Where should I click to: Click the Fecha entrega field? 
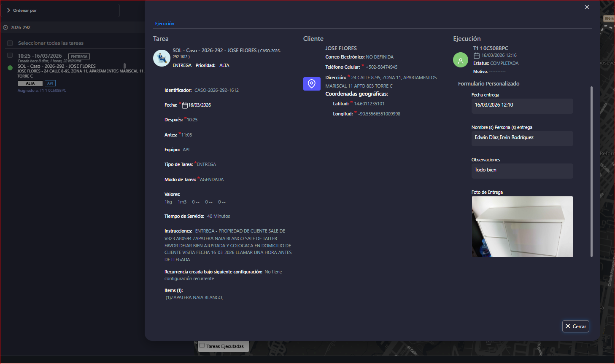(522, 105)
